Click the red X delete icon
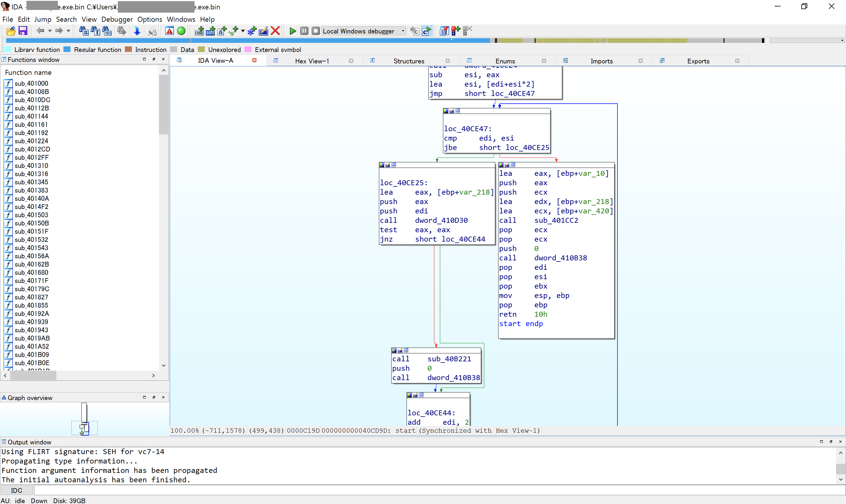This screenshot has width=846, height=504. [x=276, y=31]
